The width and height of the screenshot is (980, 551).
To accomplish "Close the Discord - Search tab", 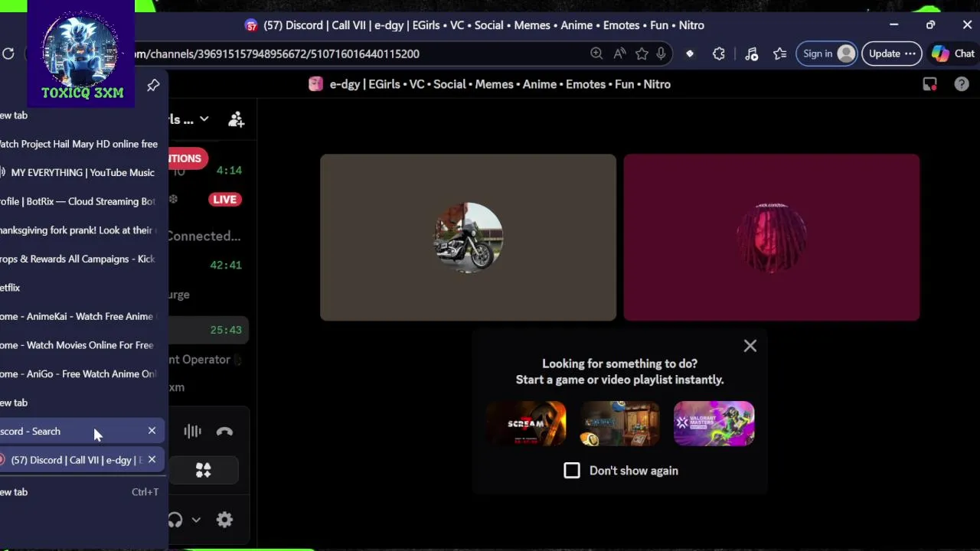I will point(152,431).
